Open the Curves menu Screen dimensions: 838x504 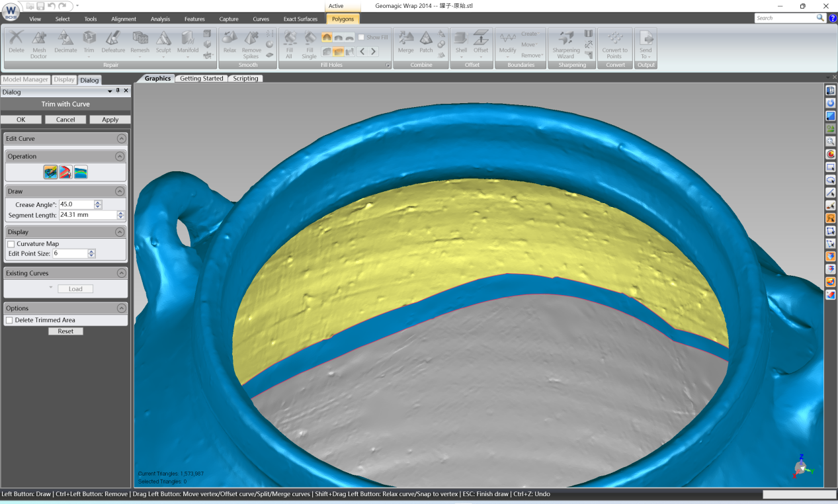(x=261, y=19)
